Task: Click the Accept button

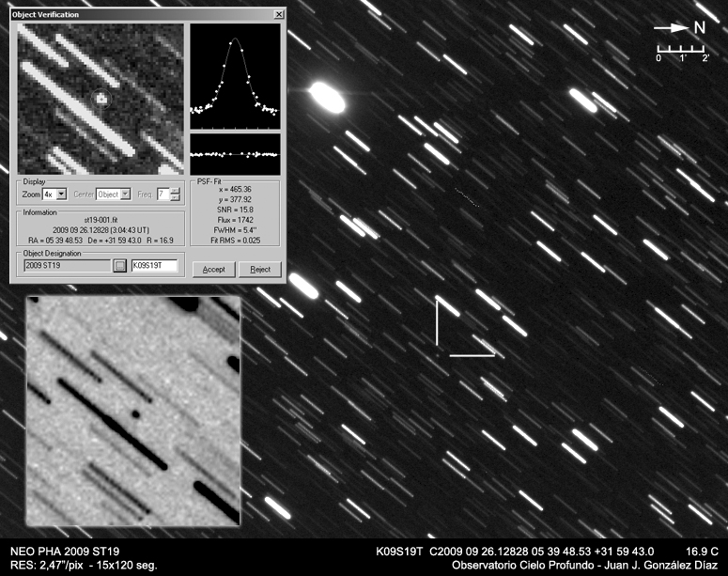Action: click(x=213, y=269)
